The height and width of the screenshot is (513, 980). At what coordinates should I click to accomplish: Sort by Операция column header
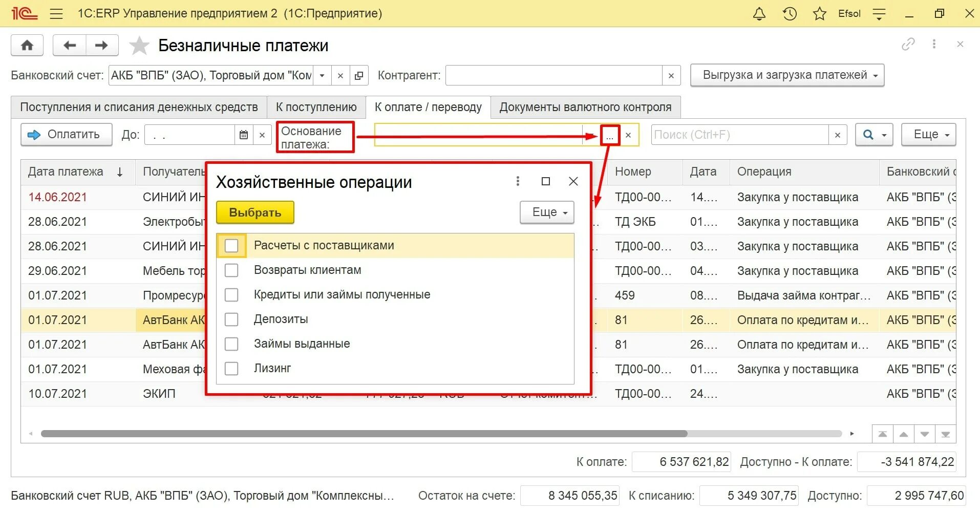[804, 172]
